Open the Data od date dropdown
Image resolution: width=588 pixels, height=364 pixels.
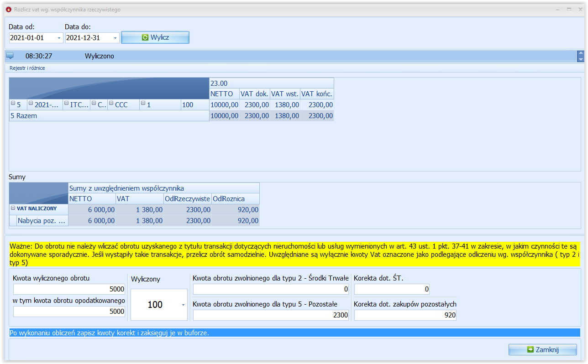59,38
